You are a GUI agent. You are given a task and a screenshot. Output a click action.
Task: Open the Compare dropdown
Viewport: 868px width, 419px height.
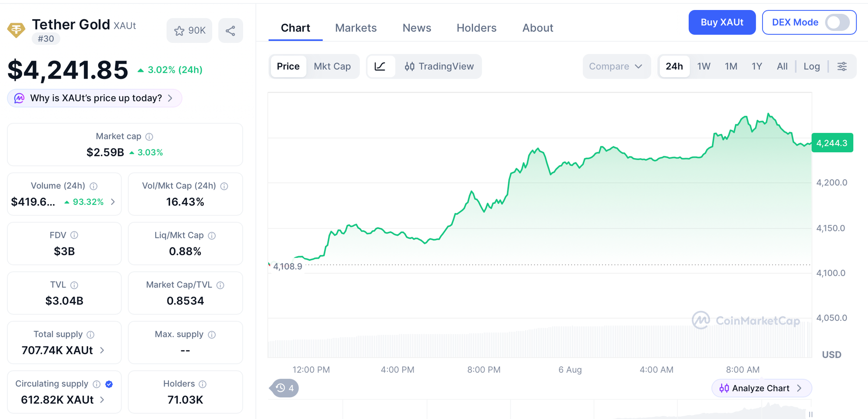point(616,66)
